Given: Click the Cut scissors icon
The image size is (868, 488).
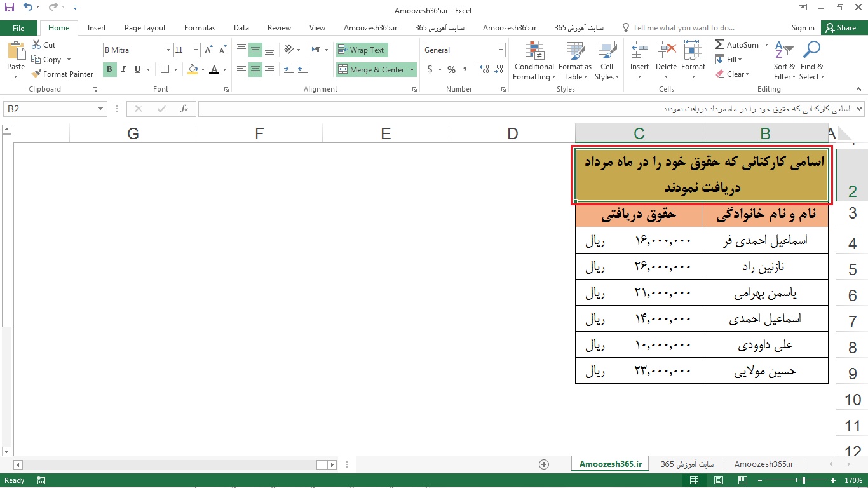Looking at the screenshot, I should 36,45.
